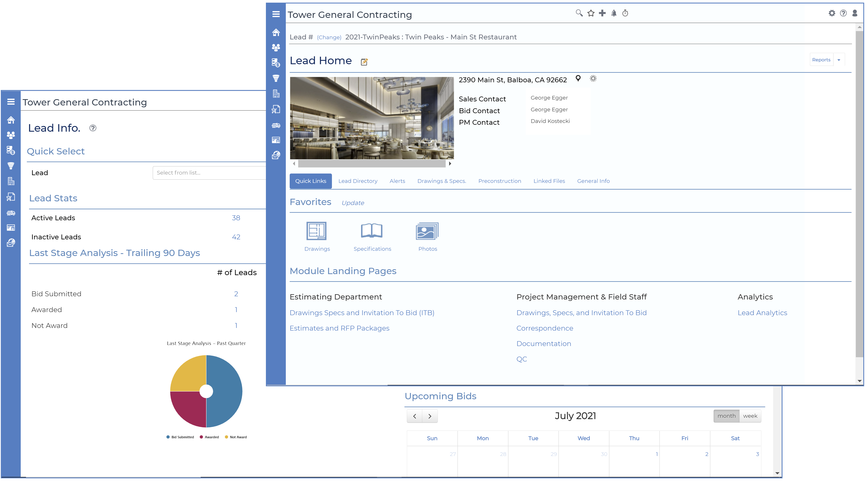
Task: Click the favorites star icon in header
Action: [591, 13]
